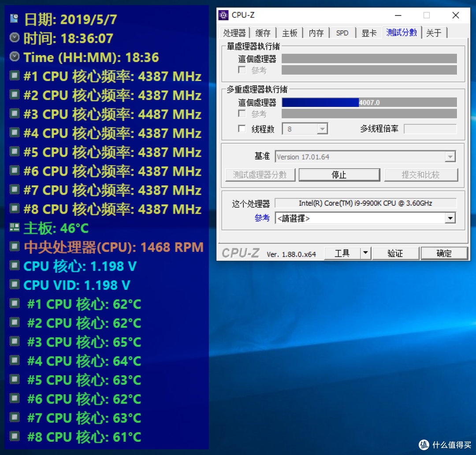Enable the 线程数 checkbox
This screenshot has height=455, width=476.
point(242,129)
